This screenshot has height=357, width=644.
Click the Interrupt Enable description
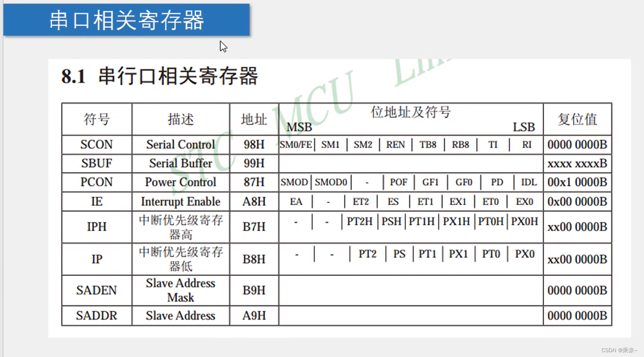(x=180, y=202)
